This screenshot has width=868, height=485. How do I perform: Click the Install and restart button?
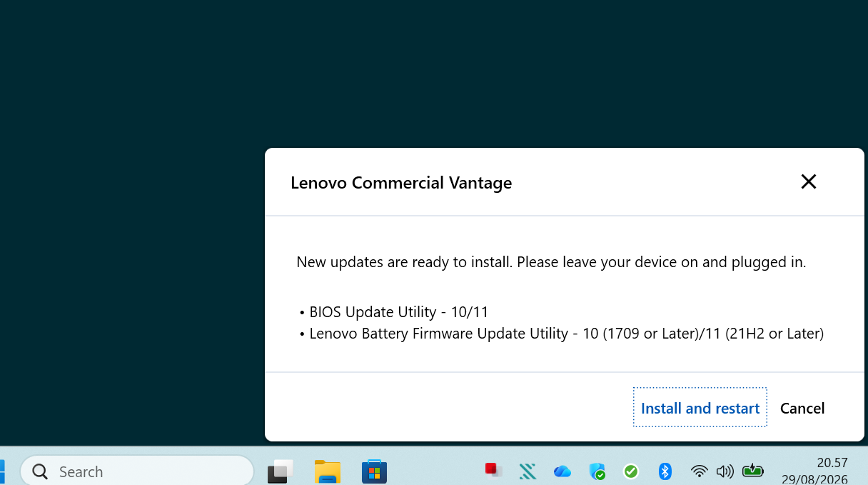click(700, 408)
